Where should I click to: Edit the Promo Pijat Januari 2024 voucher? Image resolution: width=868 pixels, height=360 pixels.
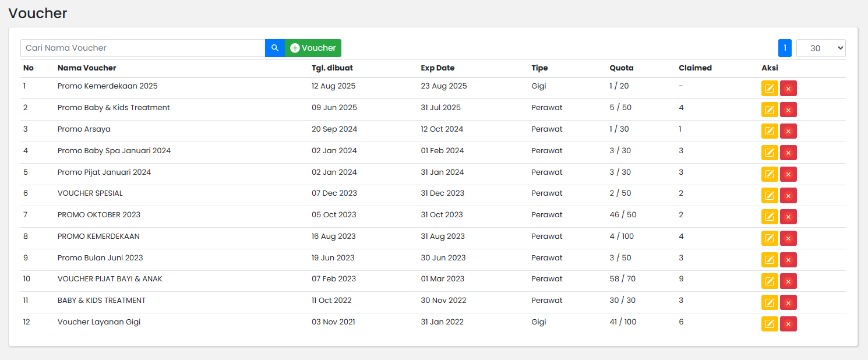[x=770, y=174]
